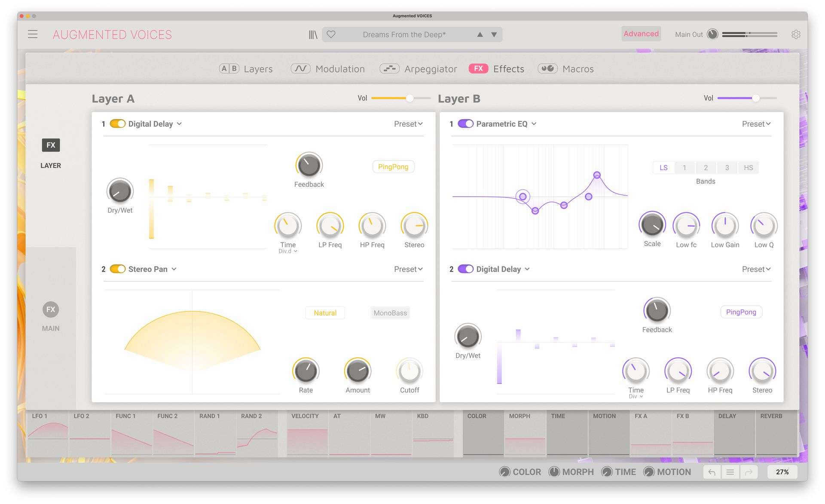
Task: Open Preset dropdown for Stereo Pan
Action: 408,269
